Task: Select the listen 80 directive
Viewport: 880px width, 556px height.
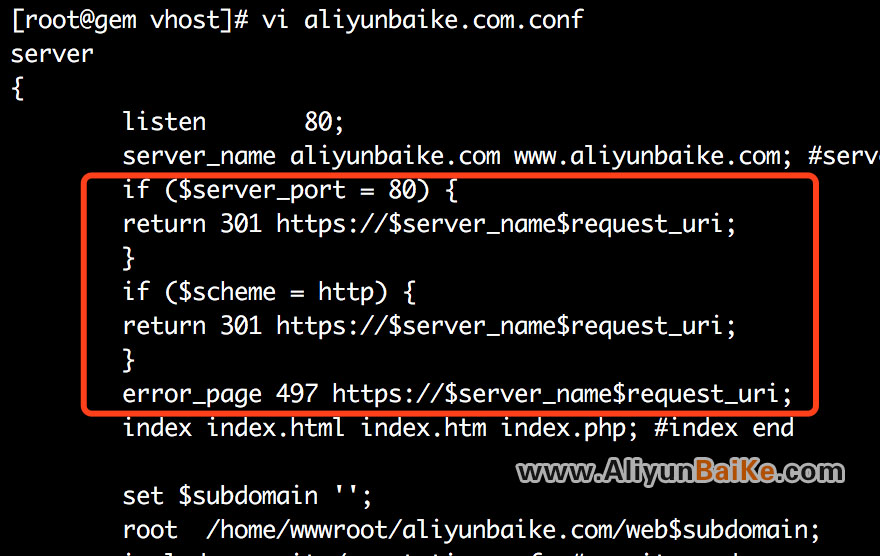Action: coord(233,122)
